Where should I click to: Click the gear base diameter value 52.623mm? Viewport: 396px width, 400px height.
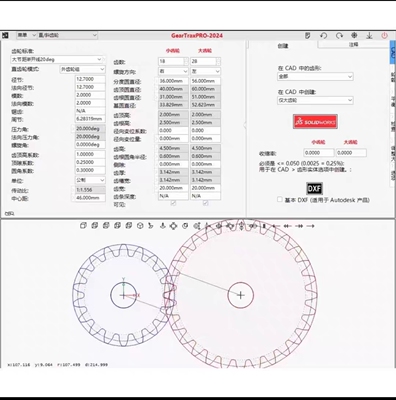pyautogui.click(x=205, y=105)
